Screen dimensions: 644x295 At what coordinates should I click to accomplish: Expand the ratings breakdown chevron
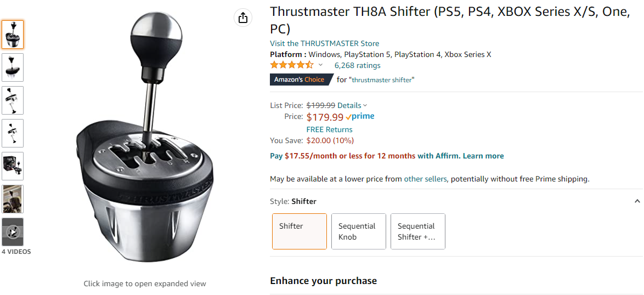[x=321, y=65]
